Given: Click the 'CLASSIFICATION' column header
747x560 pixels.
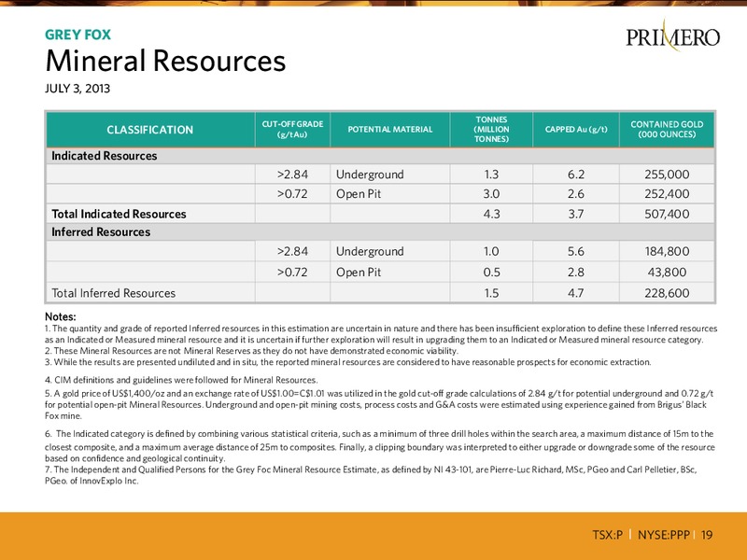Looking at the screenshot, I should 150,130.
